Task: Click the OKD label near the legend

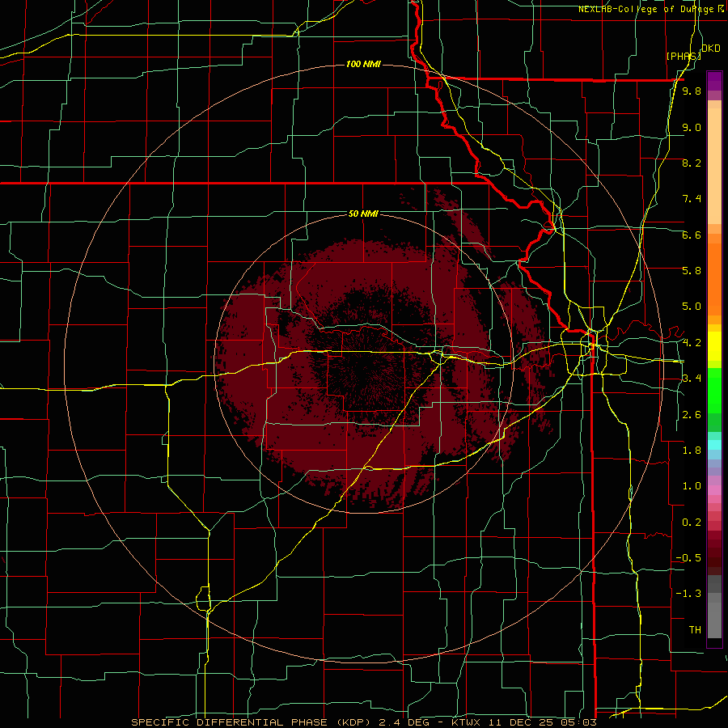Action: click(x=711, y=49)
